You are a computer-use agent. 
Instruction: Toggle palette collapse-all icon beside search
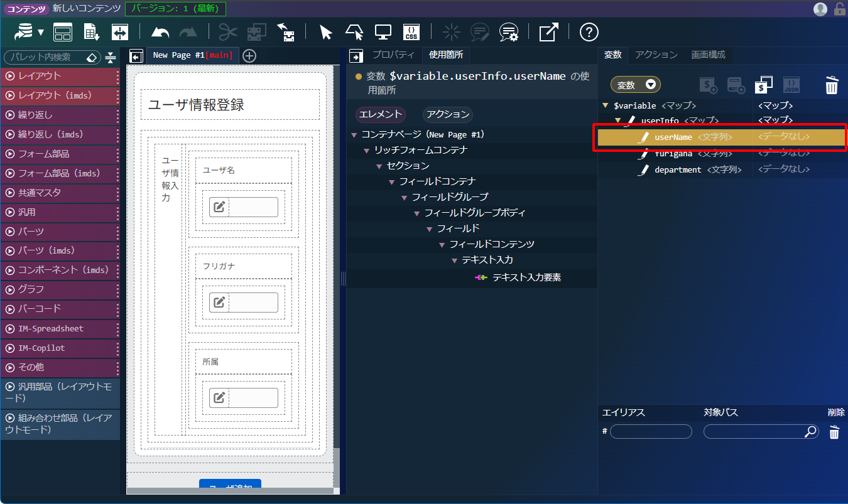(x=111, y=57)
